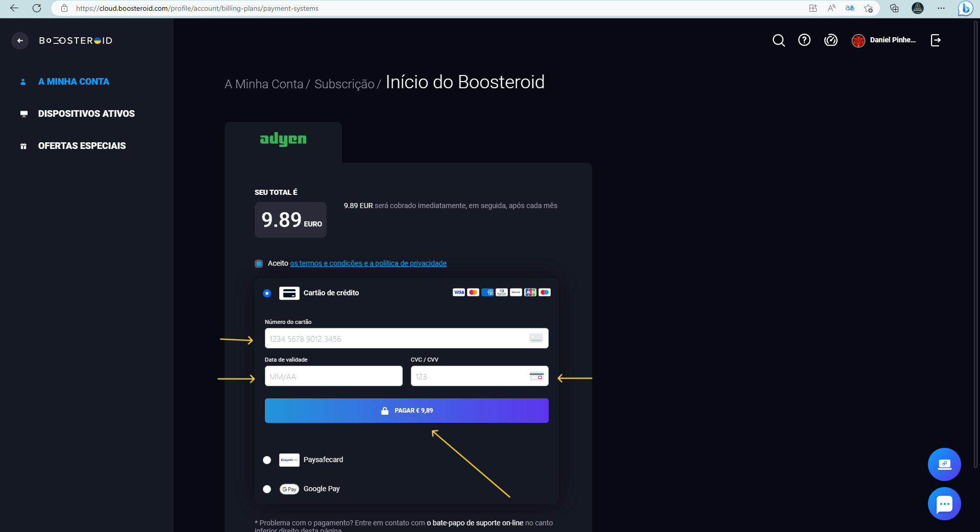Reload the page with refresh icon
980x532 pixels.
click(x=37, y=8)
